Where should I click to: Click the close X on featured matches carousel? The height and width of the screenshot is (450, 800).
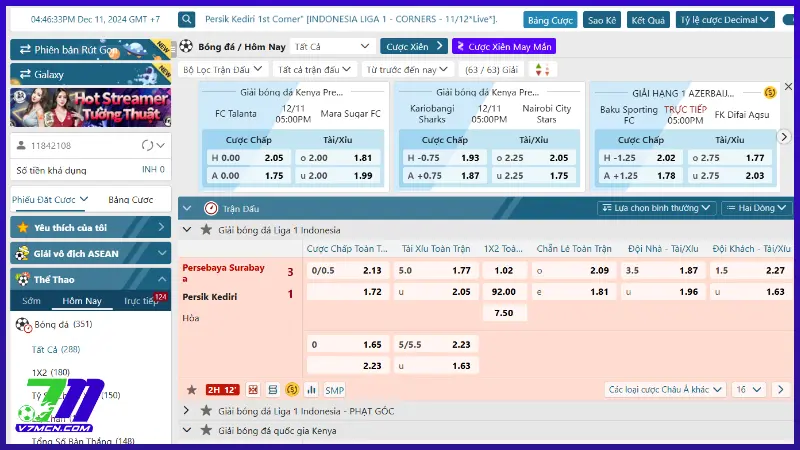pyautogui.click(x=788, y=88)
